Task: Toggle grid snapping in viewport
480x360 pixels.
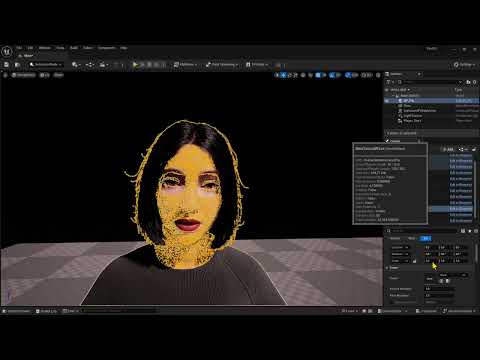Action: [x=318, y=75]
